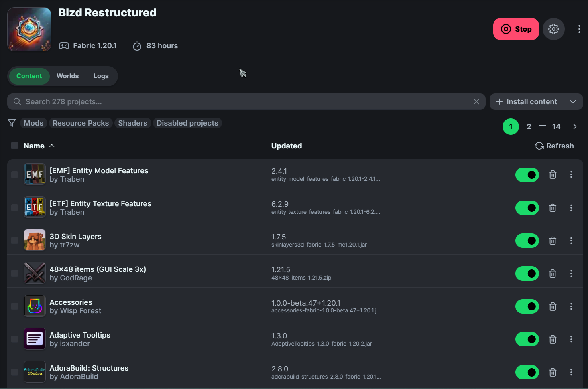Switch to the Worlds tab
This screenshot has width=588, height=389.
tap(67, 76)
